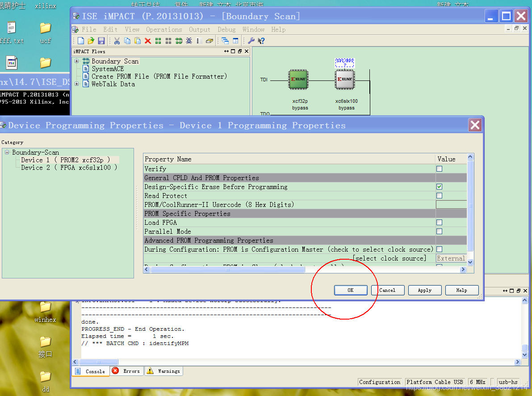532x396 pixels.
Task: Click the gray four-squares toolbar icon
Action: [168, 41]
